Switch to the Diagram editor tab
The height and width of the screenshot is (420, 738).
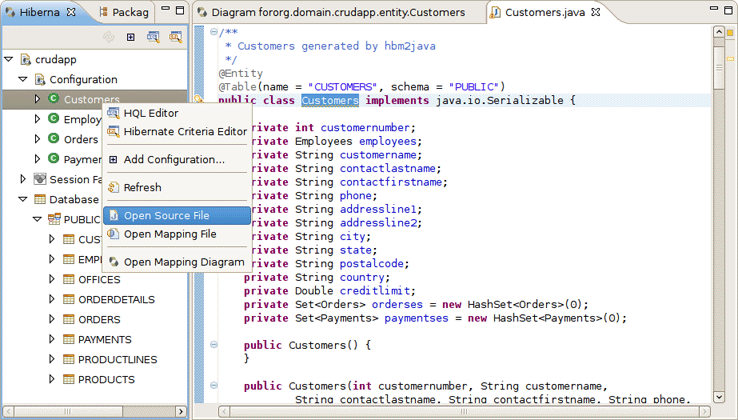337,13
